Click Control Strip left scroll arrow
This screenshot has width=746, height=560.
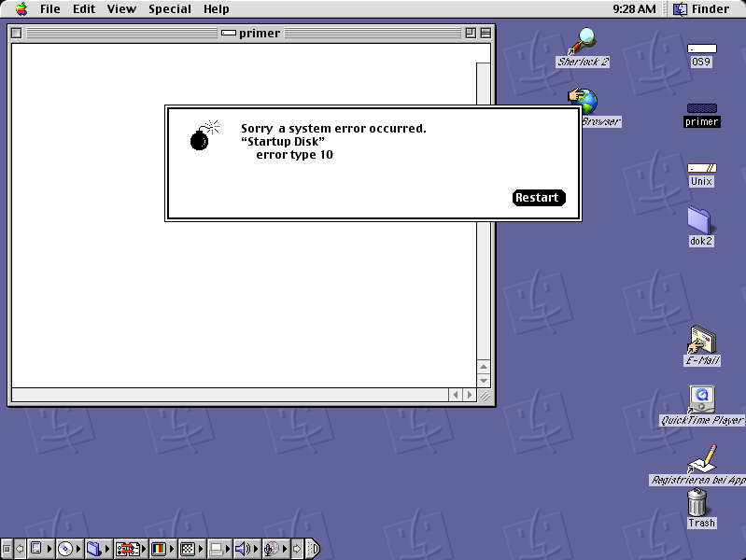[20, 549]
